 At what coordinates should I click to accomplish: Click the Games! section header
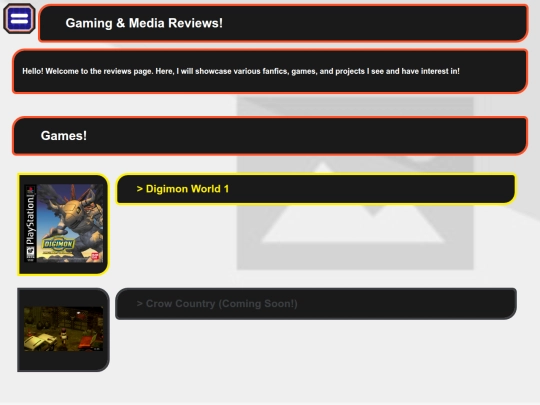pos(270,136)
